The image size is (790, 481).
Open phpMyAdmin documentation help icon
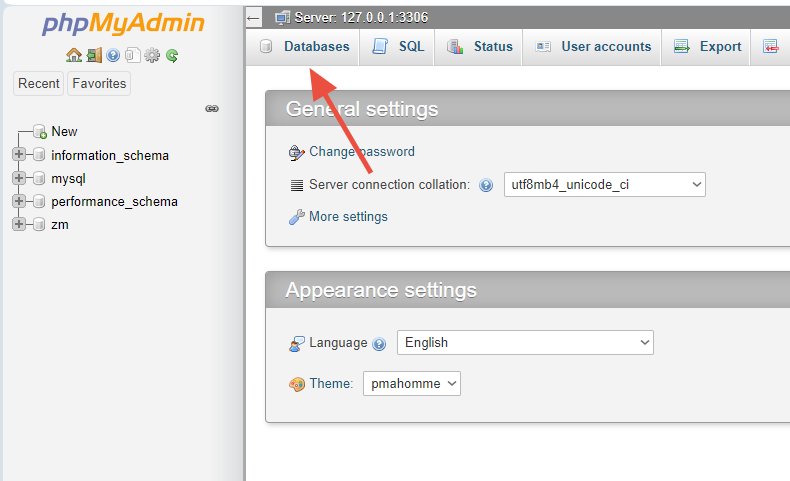coord(113,56)
